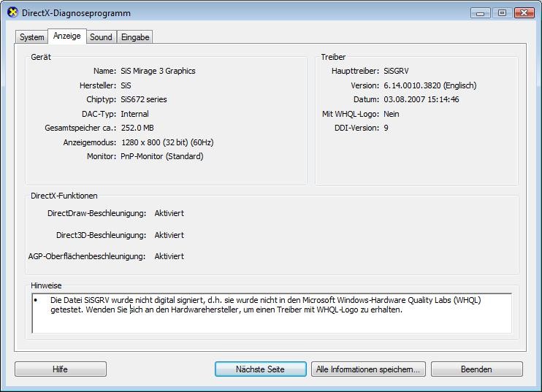Click the DirectX icon in title bar
Viewport: 542px width, 392px height.
12,13
